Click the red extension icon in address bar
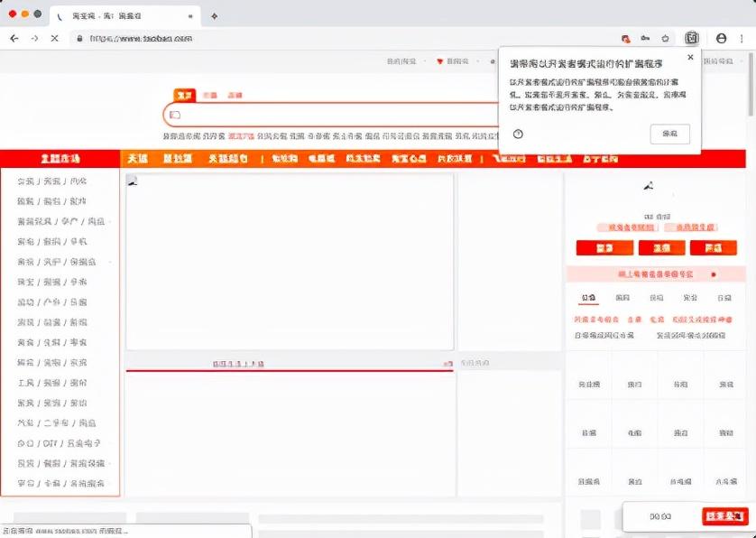 pyautogui.click(x=626, y=39)
